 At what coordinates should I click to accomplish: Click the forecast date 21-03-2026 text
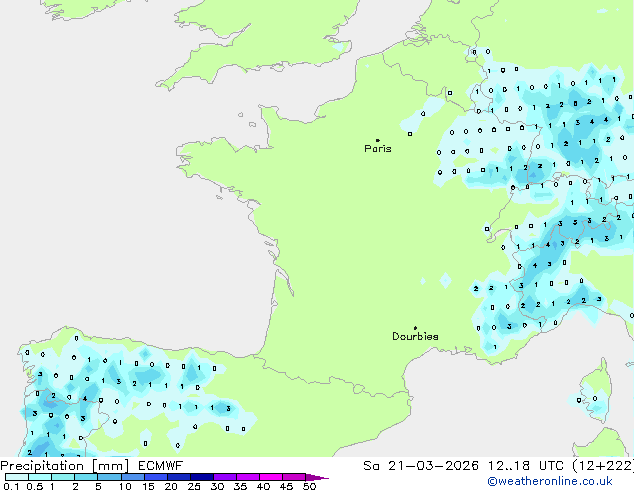tap(433, 466)
